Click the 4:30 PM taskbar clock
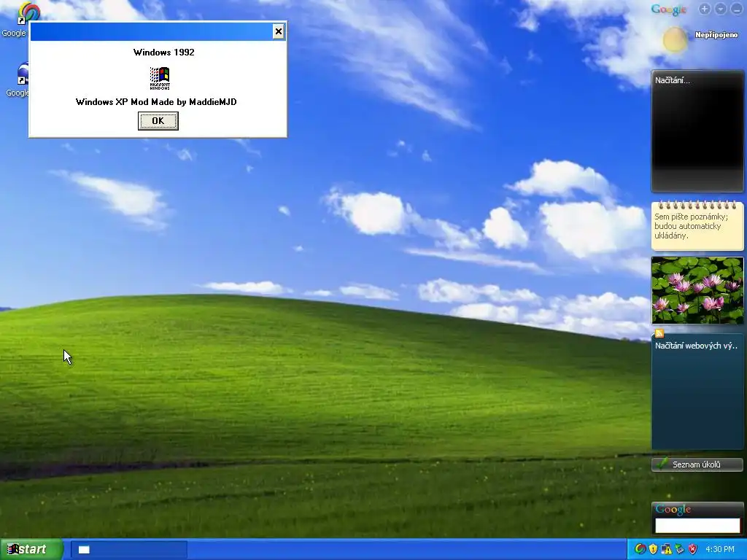747x560 pixels. point(720,549)
